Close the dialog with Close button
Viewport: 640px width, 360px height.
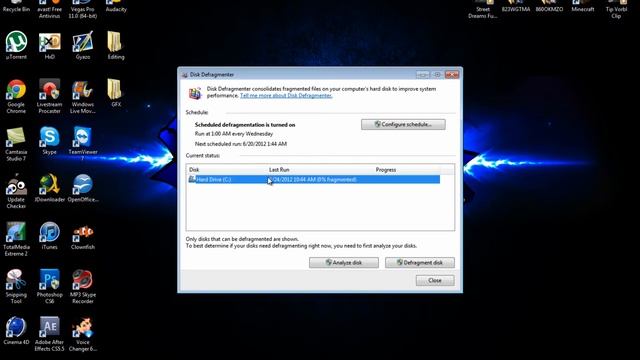(x=435, y=280)
